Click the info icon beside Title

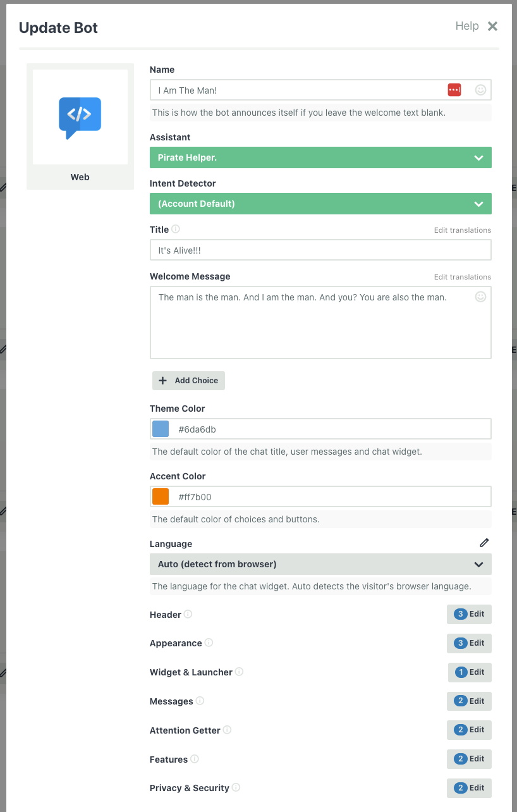click(175, 229)
